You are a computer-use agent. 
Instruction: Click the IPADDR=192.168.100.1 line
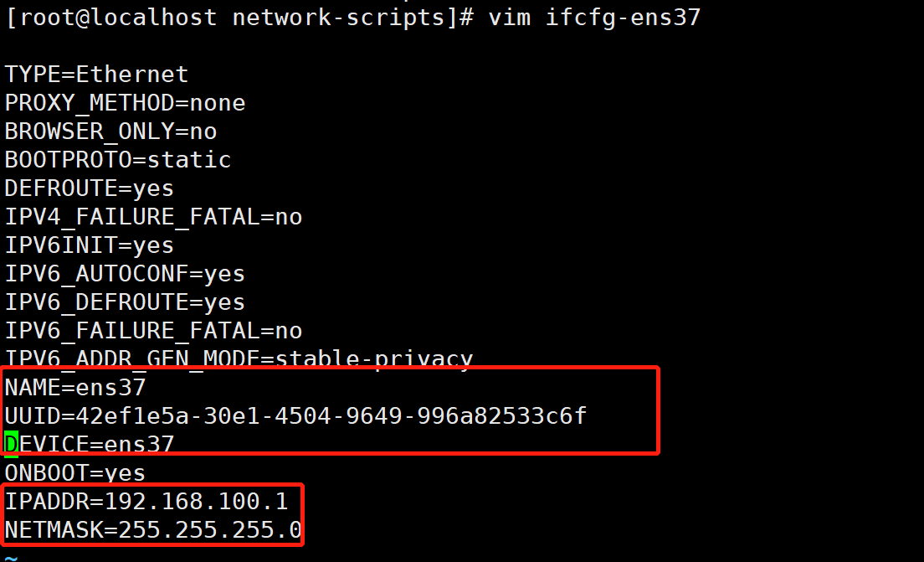click(146, 502)
